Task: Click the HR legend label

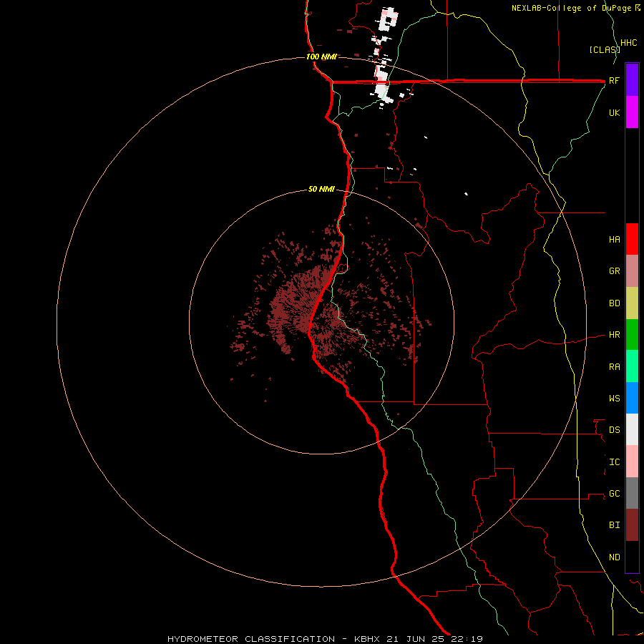Action: point(615,335)
